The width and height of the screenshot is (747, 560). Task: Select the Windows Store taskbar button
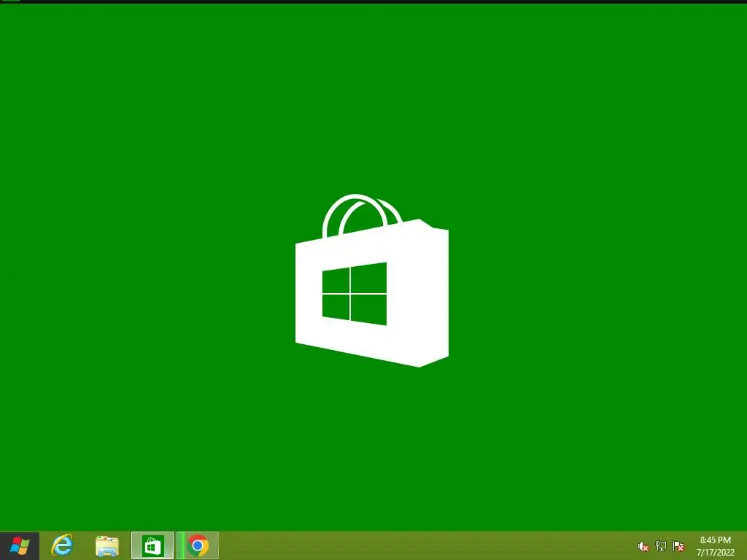[x=152, y=545]
